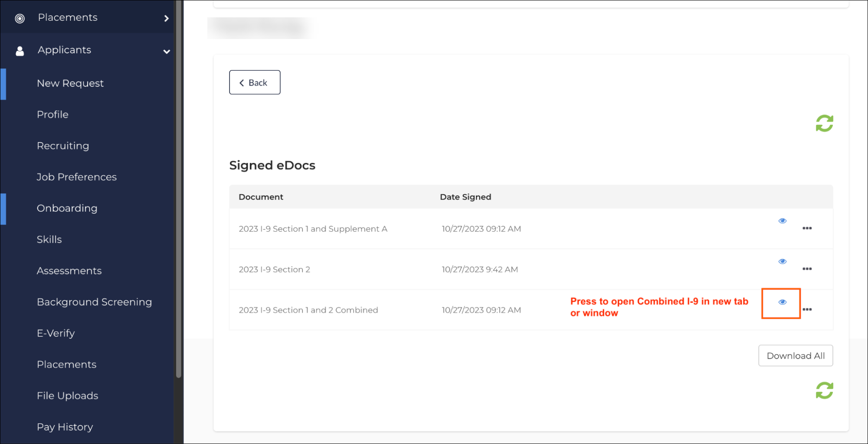Viewport: 868px width, 444px height.
Task: Go back using the Back button
Action: 255,82
